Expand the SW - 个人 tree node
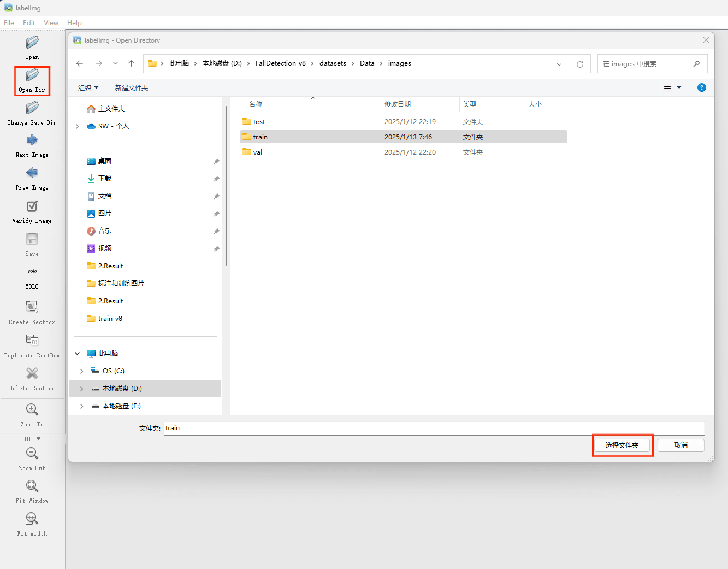Image resolution: width=728 pixels, height=569 pixels. coord(78,126)
